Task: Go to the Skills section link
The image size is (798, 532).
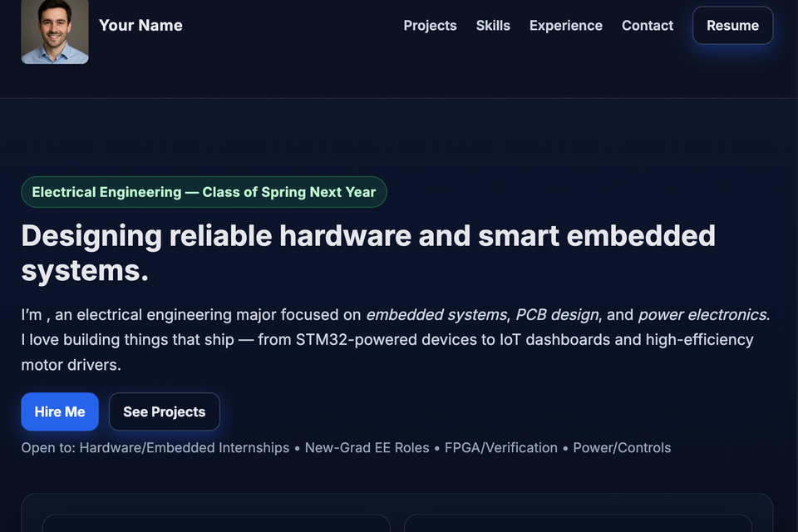Action: (x=493, y=25)
